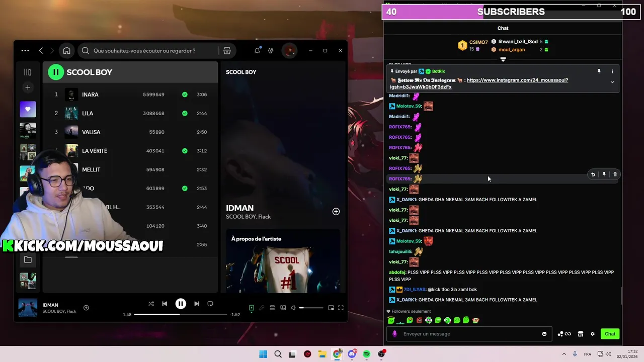644x362 pixels.
Task: Open the notifications bell in Spotify
Action: (x=257, y=51)
